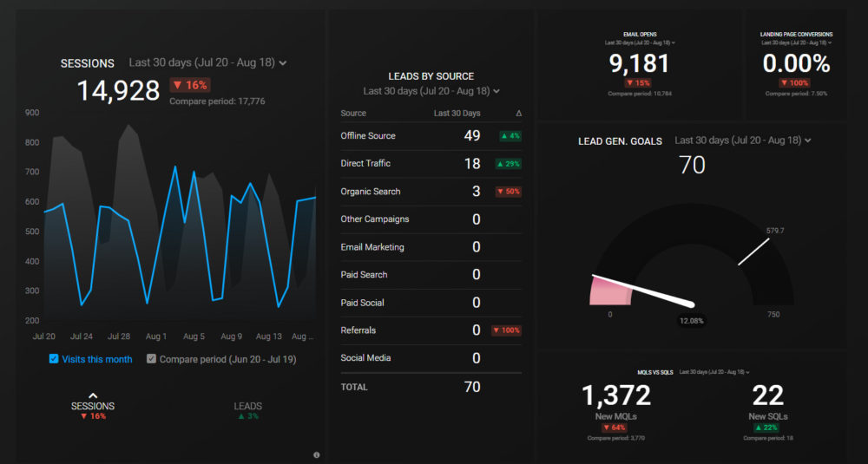
Task: Toggle the Compare period (Jun 20 - Jul 19) checkbox
Action: [152, 359]
